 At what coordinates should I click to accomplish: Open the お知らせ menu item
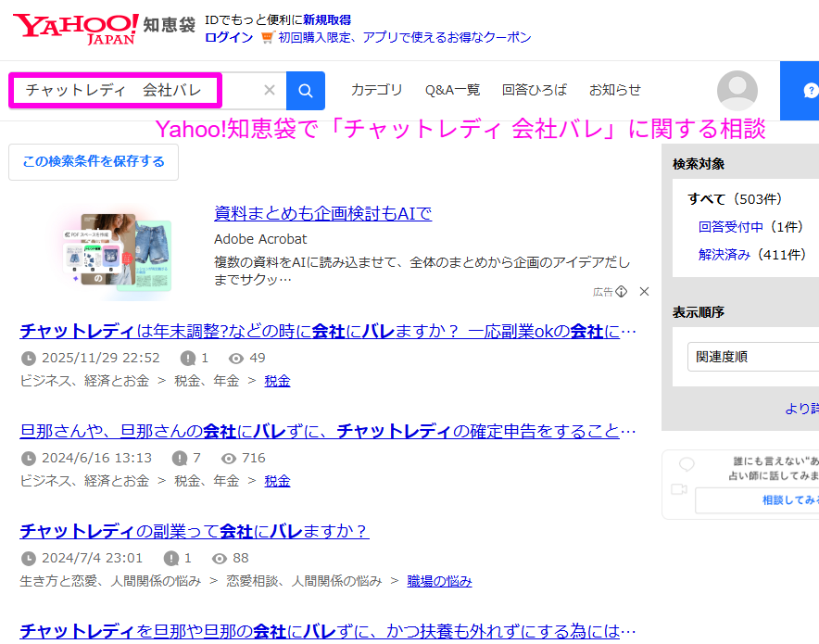point(615,90)
